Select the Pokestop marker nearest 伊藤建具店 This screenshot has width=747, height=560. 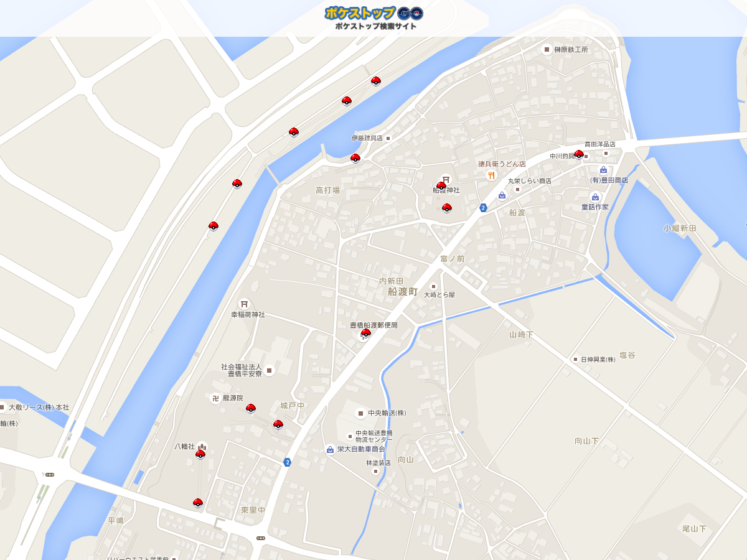tap(355, 158)
